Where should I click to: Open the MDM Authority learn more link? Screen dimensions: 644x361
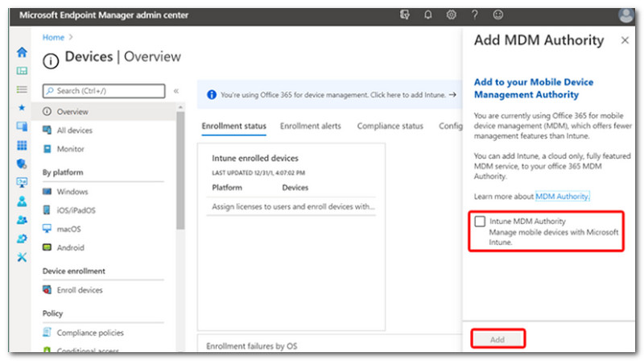(x=562, y=196)
